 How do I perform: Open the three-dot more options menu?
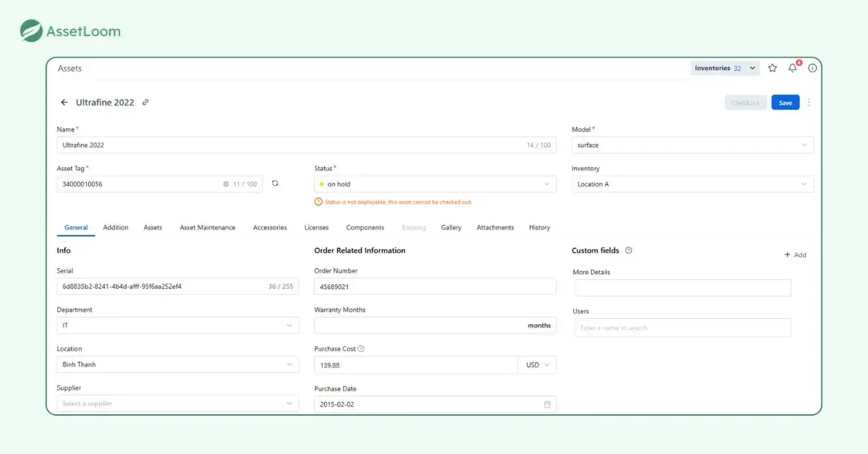coord(809,103)
